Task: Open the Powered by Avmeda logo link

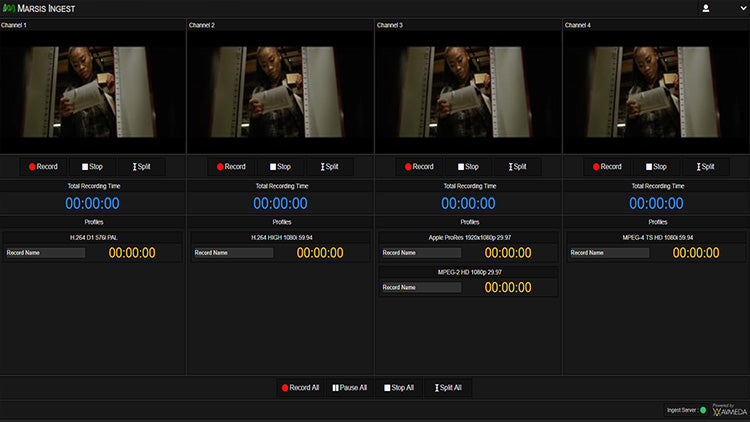Action: (729, 410)
